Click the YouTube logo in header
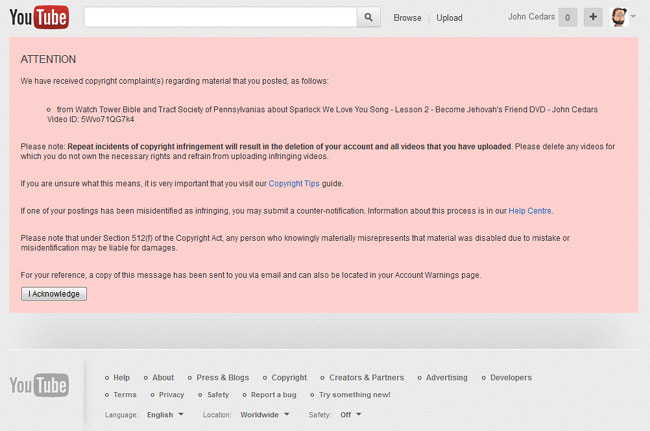The image size is (650, 431). click(40, 17)
